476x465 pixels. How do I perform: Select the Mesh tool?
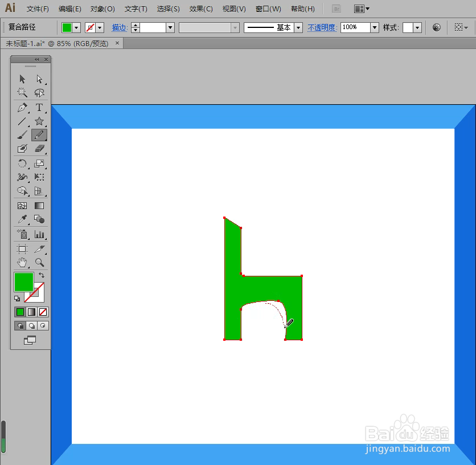22,206
